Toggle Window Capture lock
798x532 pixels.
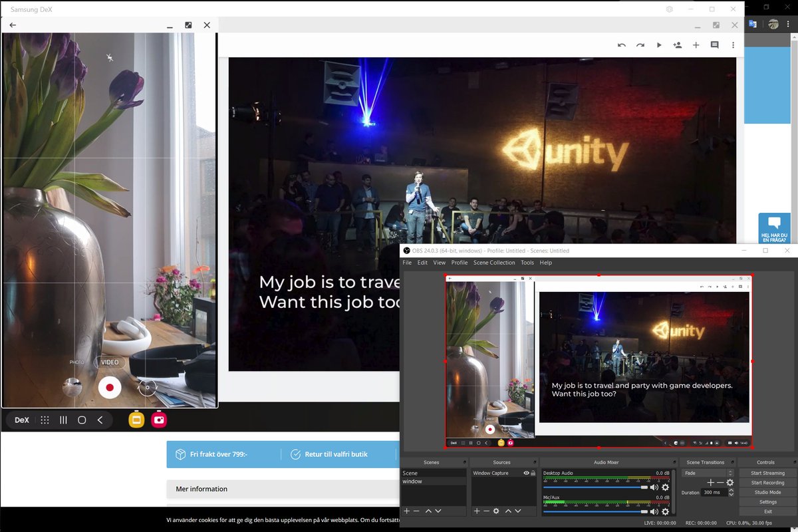click(x=533, y=473)
